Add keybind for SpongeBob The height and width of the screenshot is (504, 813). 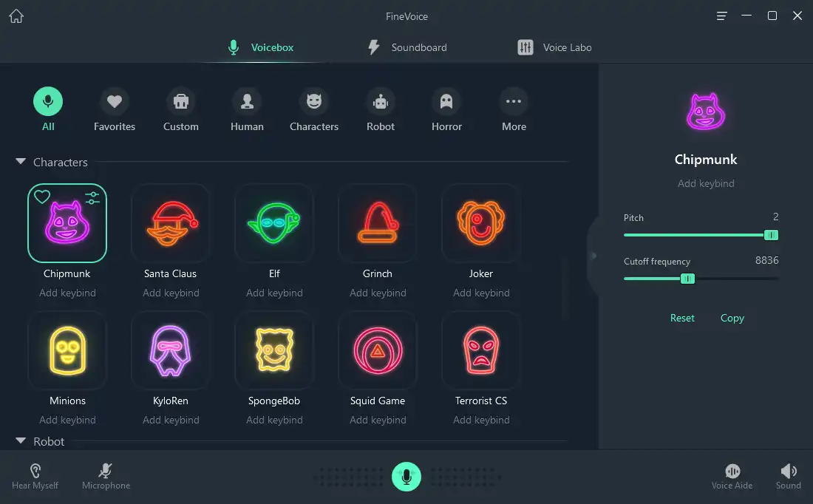tap(274, 420)
